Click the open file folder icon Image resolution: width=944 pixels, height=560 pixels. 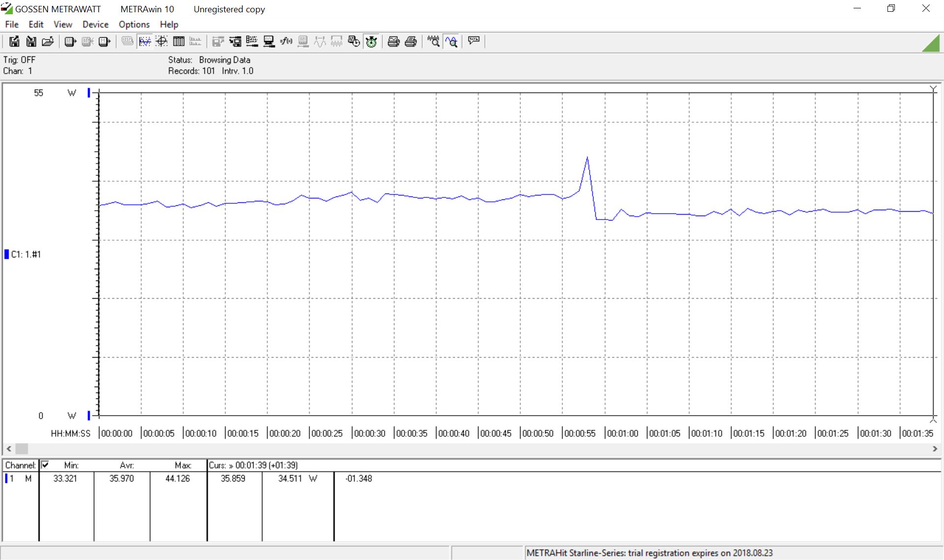(x=48, y=42)
